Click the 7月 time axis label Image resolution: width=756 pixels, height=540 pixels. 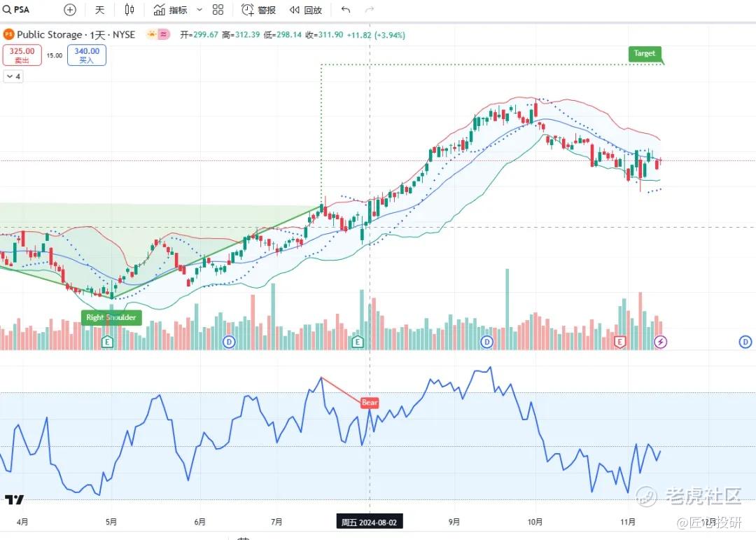[x=276, y=522]
